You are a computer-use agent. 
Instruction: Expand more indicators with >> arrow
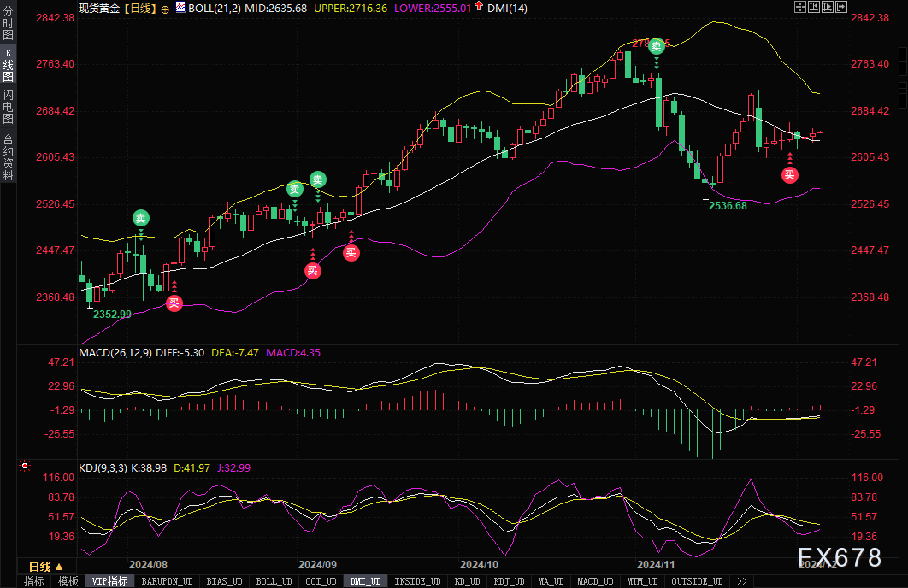click(x=742, y=581)
